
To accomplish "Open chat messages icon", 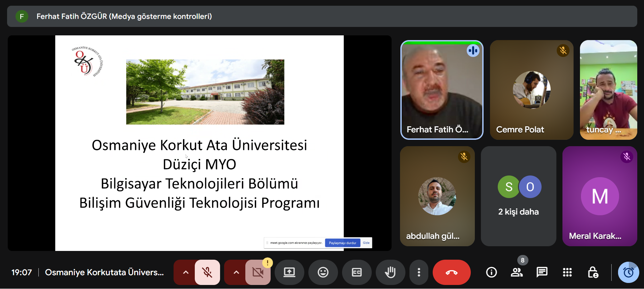I will point(542,272).
